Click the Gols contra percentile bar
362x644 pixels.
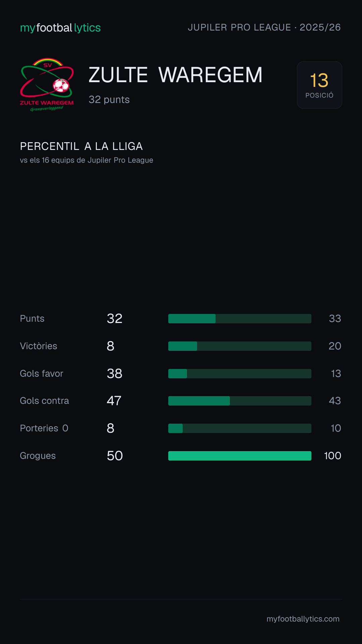point(240,401)
